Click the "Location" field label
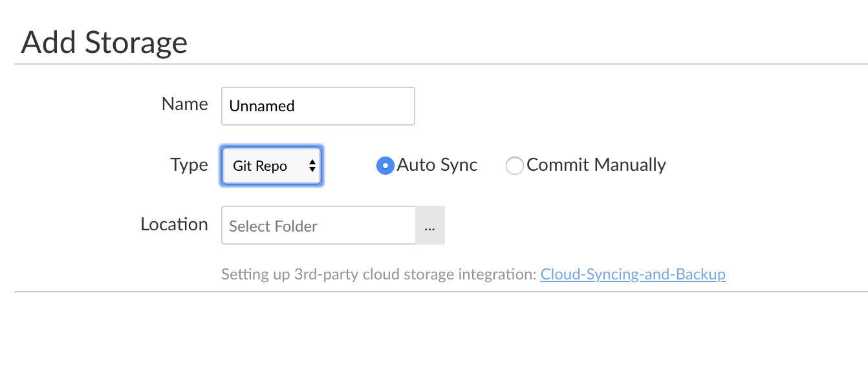The height and width of the screenshot is (383, 868). 174,224
